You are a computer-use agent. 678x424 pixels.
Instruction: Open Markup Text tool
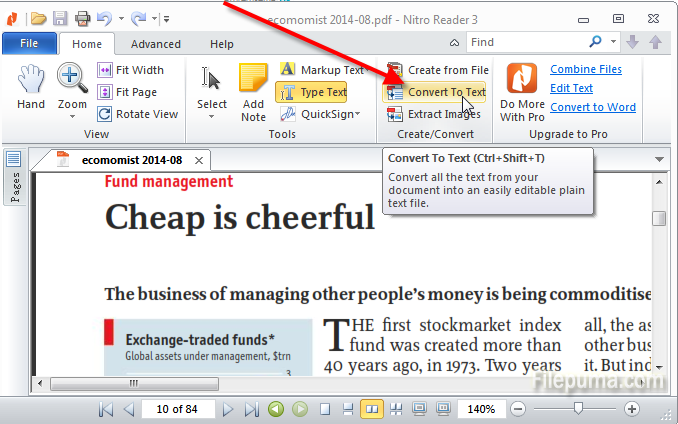pyautogui.click(x=323, y=70)
